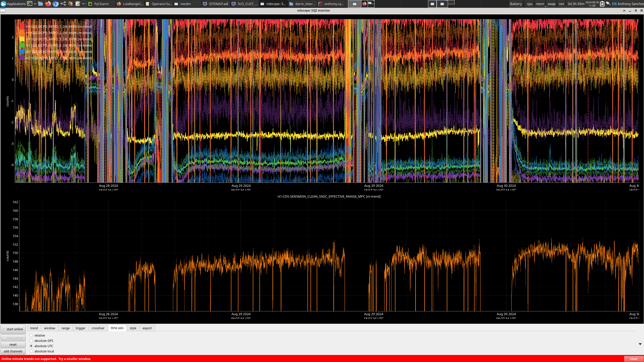Click green swatch for RATIO_4_DB_MON legend
The width and height of the screenshot is (644, 362).
(x=22, y=45)
